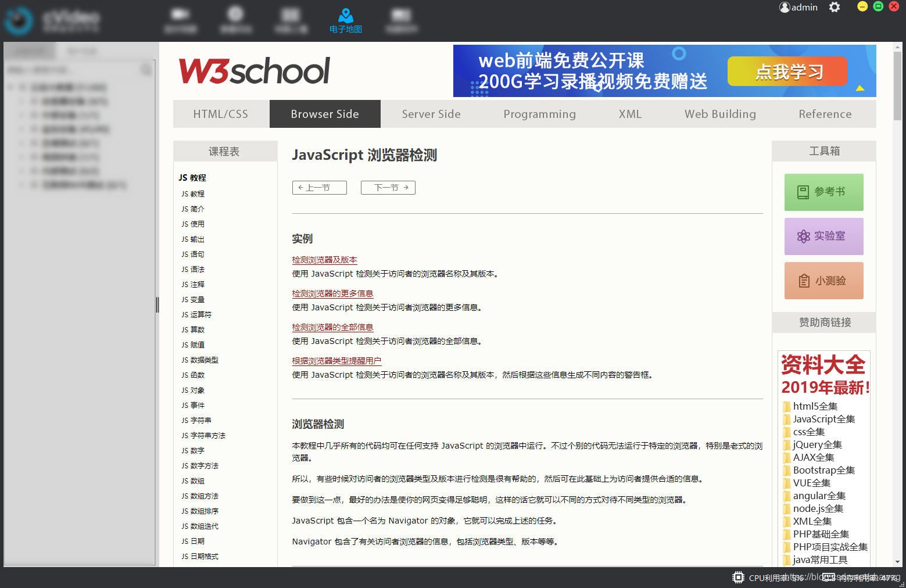Viewport: 906px width, 588px height.
Task: Open the 检测浏览器的更多信息 example link
Action: click(332, 293)
